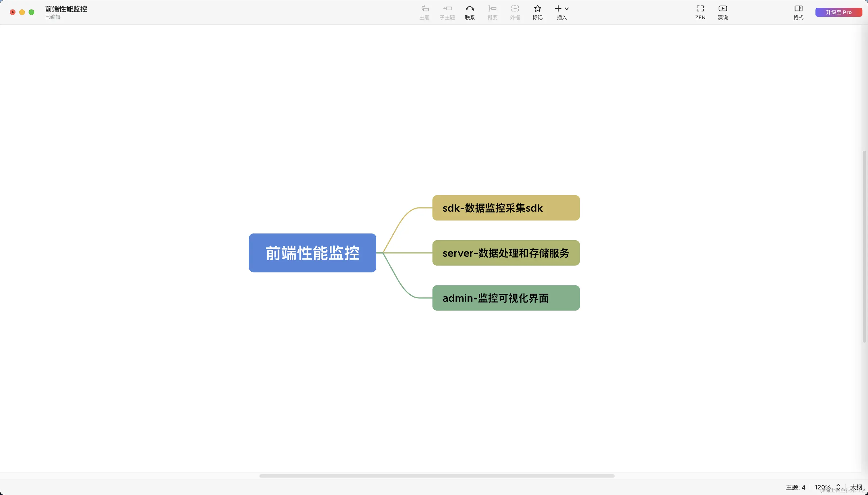This screenshot has height=495, width=868.
Task: Click the 概要 (Summary) tool
Action: [492, 12]
